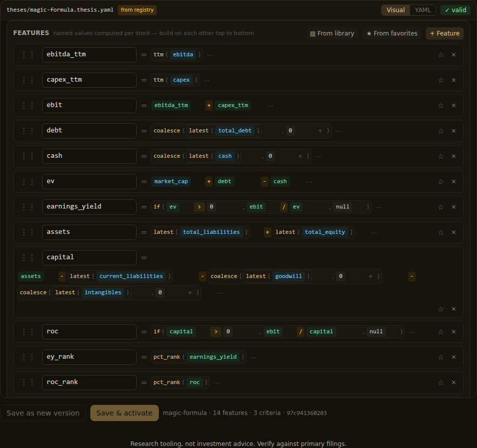Favorite the capital feature

(x=440, y=309)
